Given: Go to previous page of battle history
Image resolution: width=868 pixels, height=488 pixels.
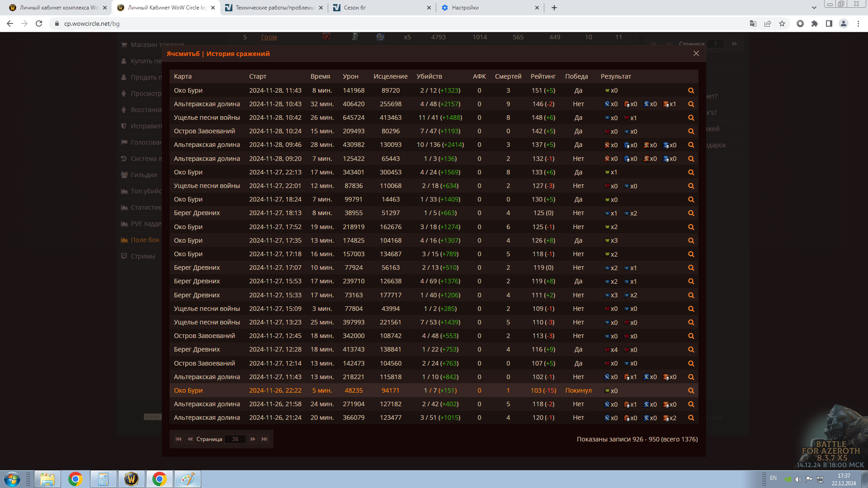Looking at the screenshot, I should [x=190, y=439].
